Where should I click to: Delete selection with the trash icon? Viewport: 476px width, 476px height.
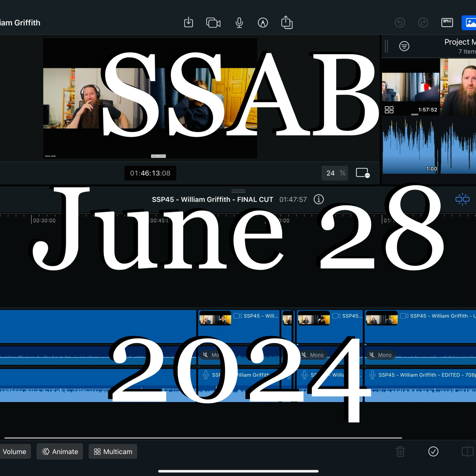click(400, 451)
